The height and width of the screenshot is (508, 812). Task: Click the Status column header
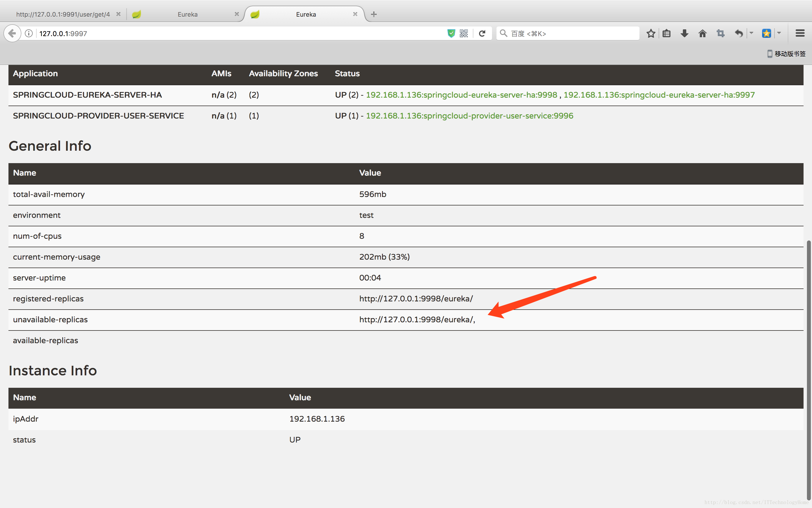pos(347,74)
